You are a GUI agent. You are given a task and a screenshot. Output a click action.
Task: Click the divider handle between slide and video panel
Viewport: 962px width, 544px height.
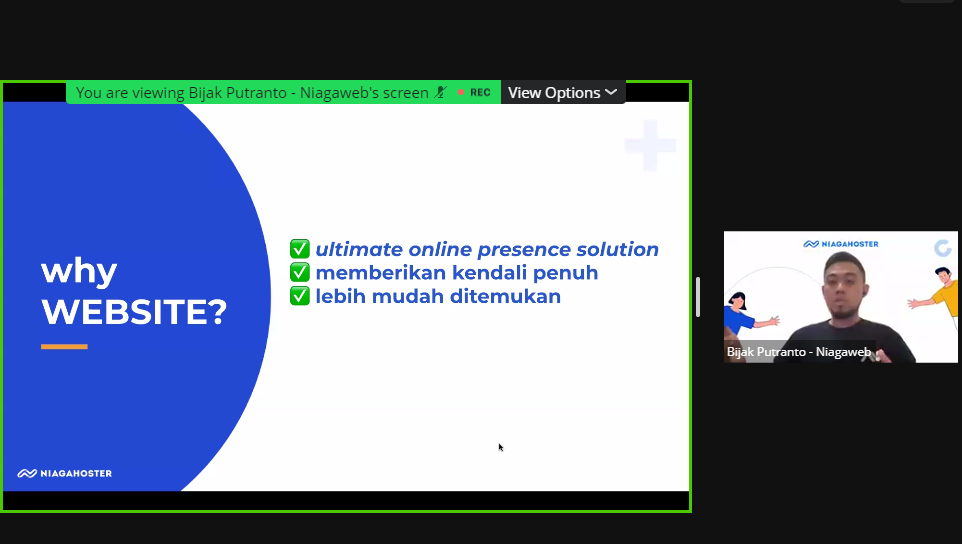click(x=698, y=297)
